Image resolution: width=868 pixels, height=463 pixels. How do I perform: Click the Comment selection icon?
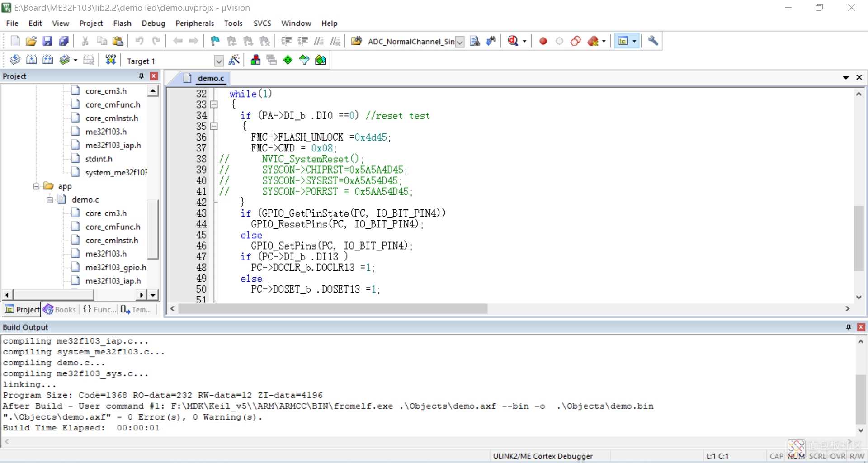pos(319,41)
